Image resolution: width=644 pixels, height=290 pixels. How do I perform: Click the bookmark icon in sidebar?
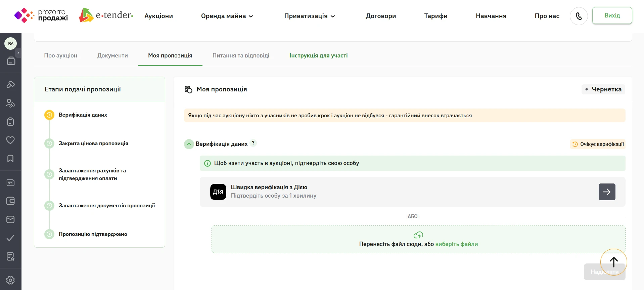click(x=10, y=158)
